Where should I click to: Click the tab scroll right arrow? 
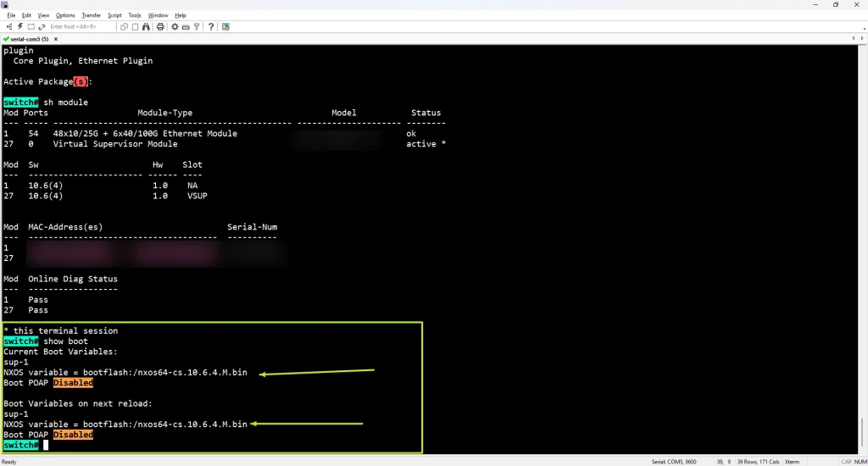tap(862, 39)
